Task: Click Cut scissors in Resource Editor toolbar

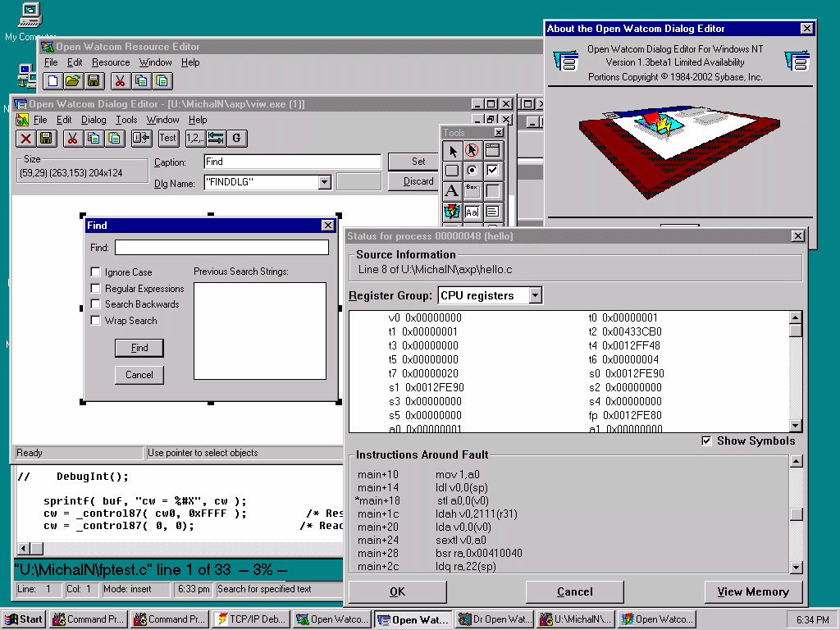Action: [120, 81]
